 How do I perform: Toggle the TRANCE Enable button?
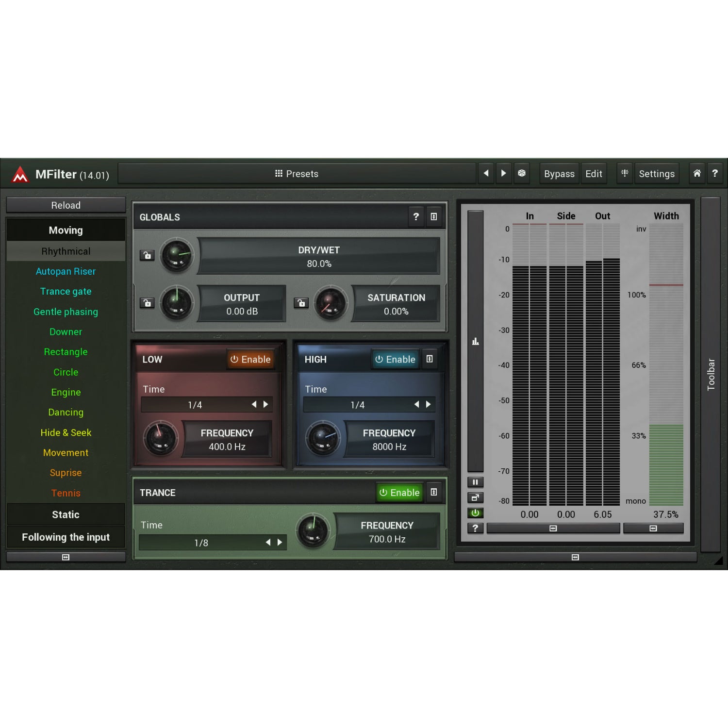point(399,493)
